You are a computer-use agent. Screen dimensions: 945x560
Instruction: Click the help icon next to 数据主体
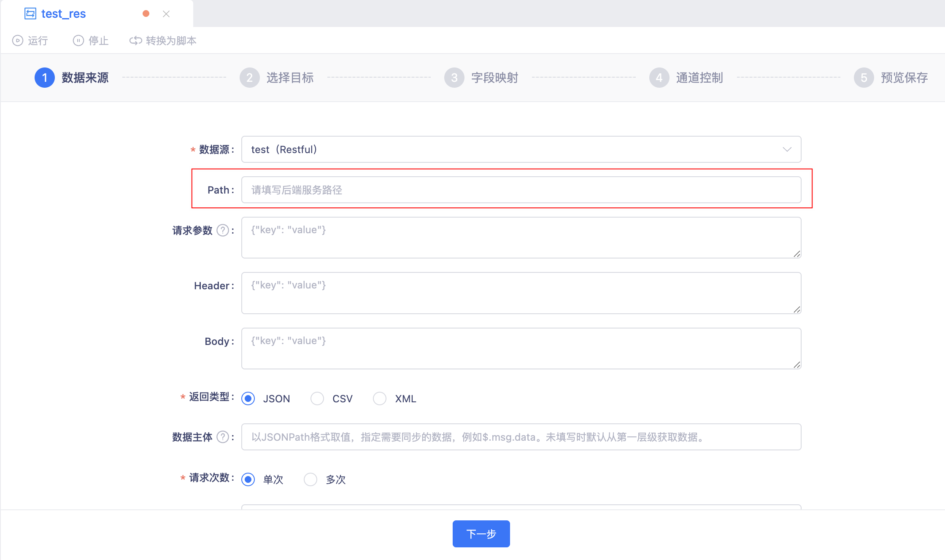coord(223,437)
